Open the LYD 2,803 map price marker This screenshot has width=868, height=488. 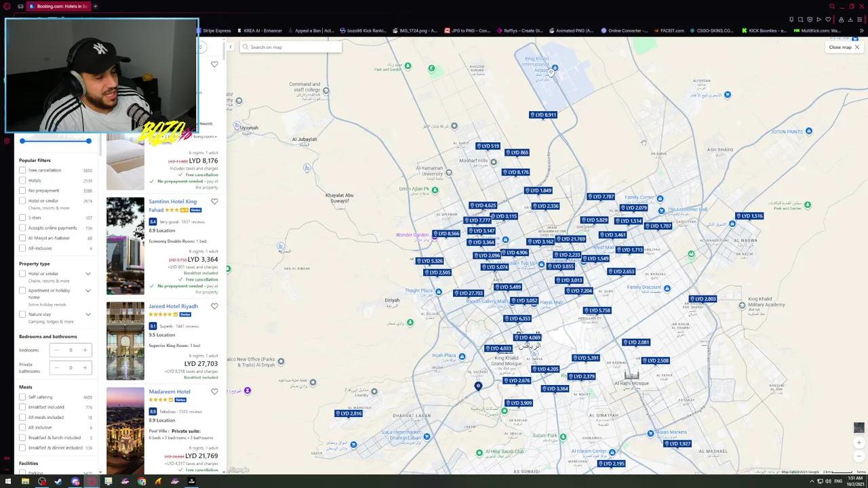[x=703, y=299]
